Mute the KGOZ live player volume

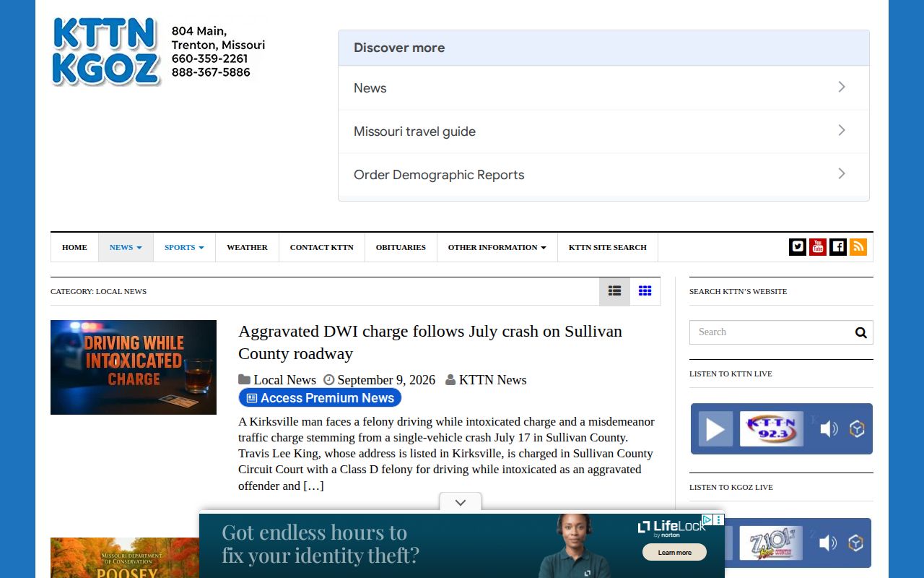coord(828,543)
